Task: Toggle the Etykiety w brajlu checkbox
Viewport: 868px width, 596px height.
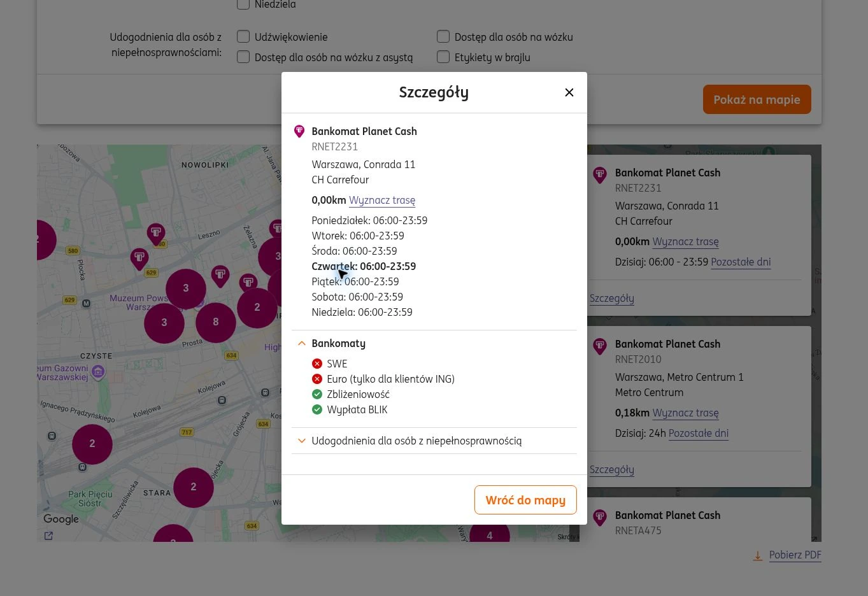Action: click(443, 57)
